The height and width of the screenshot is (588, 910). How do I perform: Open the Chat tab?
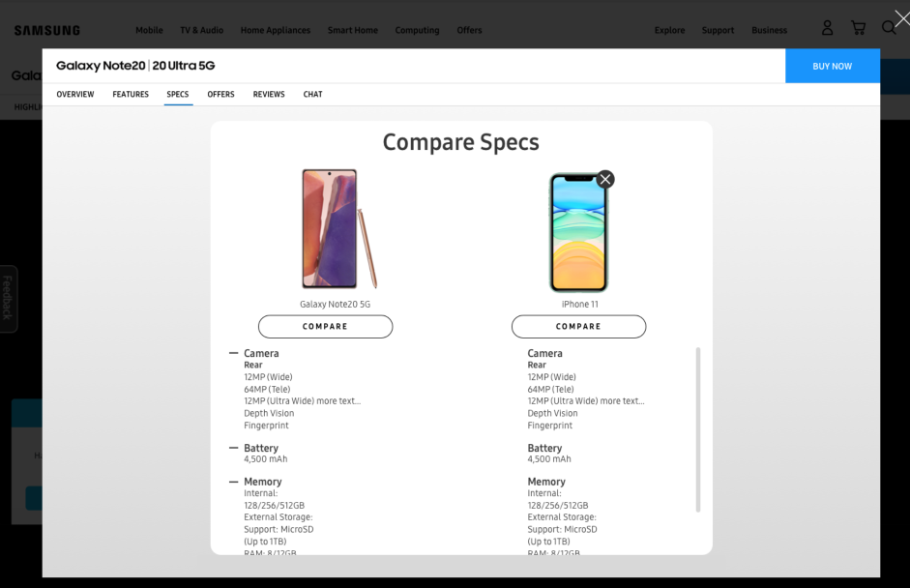312,94
